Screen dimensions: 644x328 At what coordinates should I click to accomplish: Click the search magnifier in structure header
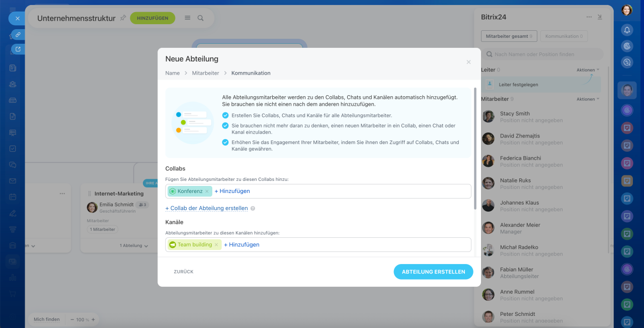[x=200, y=18]
